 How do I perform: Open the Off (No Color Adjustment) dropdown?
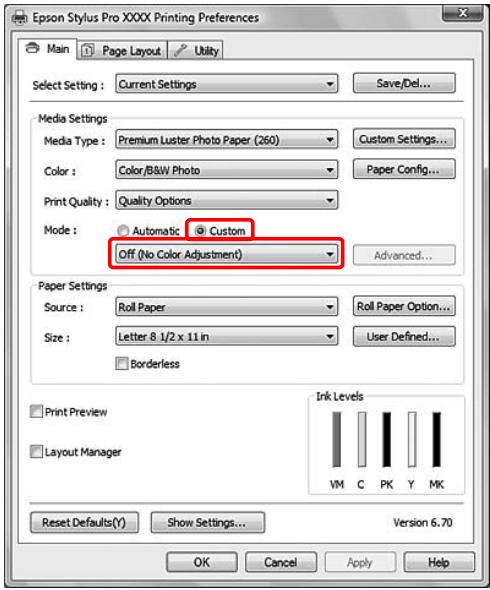227,254
